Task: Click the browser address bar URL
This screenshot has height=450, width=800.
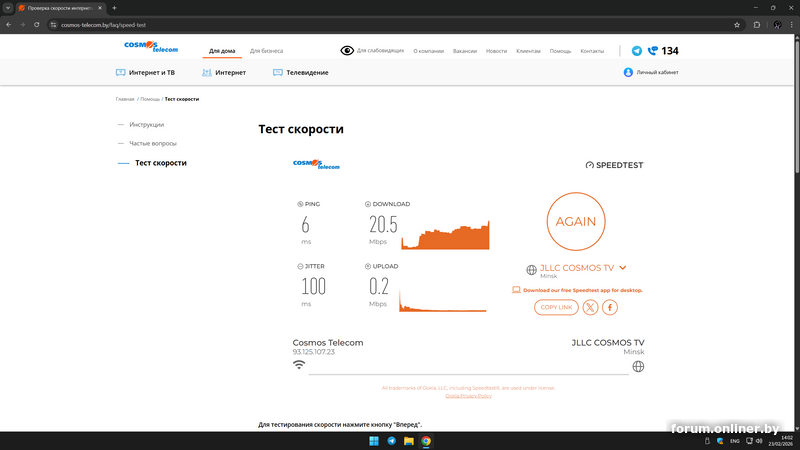Action: [104, 24]
